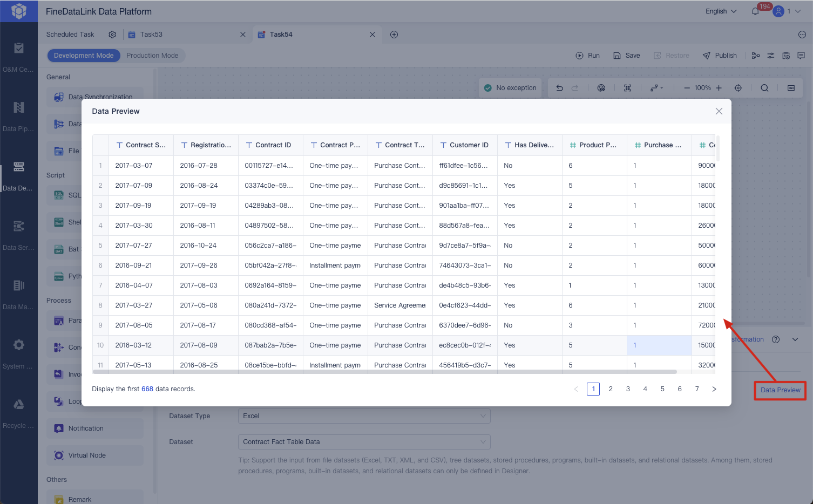Collapse the panel using the chevron beside the help icon
813x504 pixels.
795,339
